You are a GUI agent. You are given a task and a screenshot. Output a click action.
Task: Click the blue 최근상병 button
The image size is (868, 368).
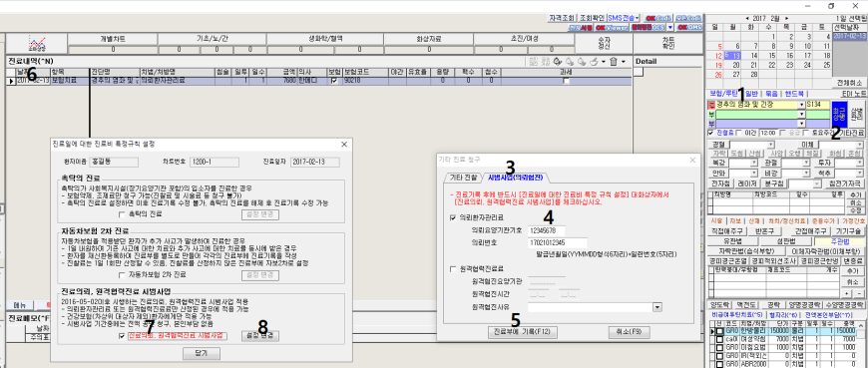coord(839,114)
